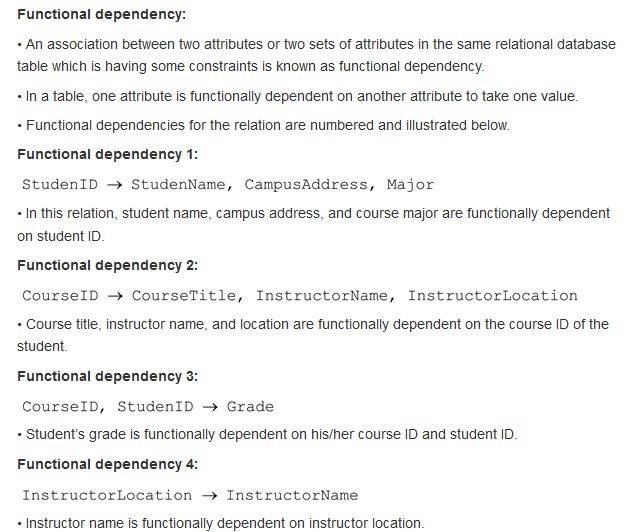
Task: Click the arrow before Grade in dependency 3
Action: tap(210, 407)
